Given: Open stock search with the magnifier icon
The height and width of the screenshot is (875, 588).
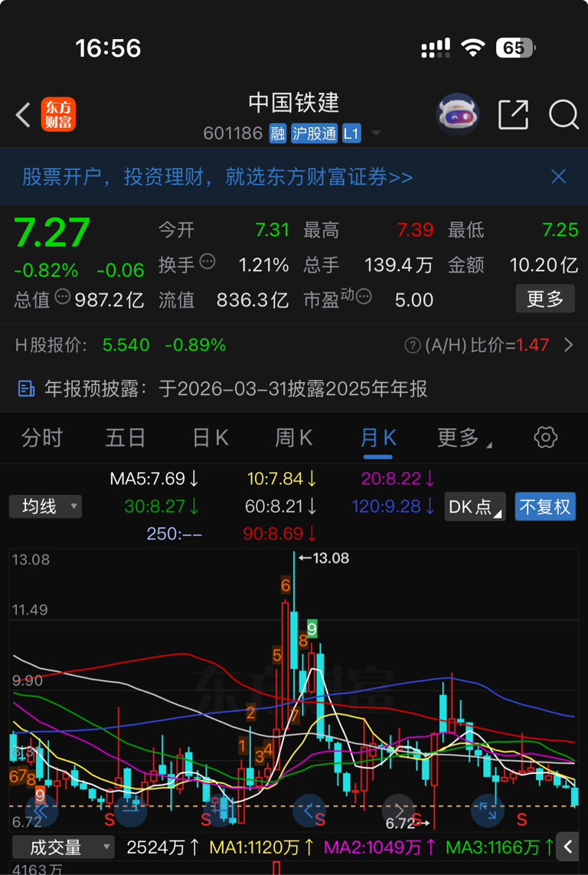Looking at the screenshot, I should click(563, 115).
